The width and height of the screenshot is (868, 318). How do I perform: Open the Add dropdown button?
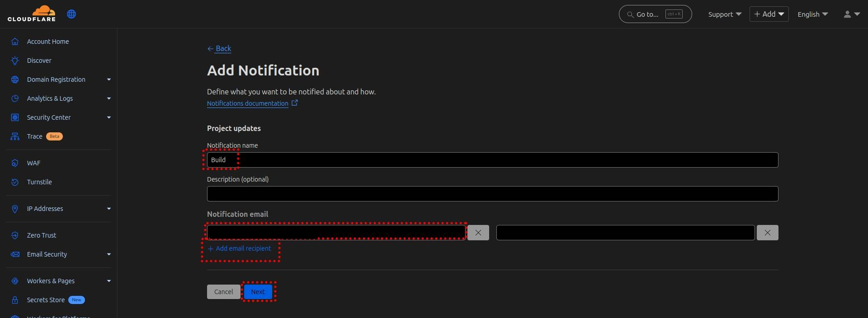pyautogui.click(x=769, y=14)
